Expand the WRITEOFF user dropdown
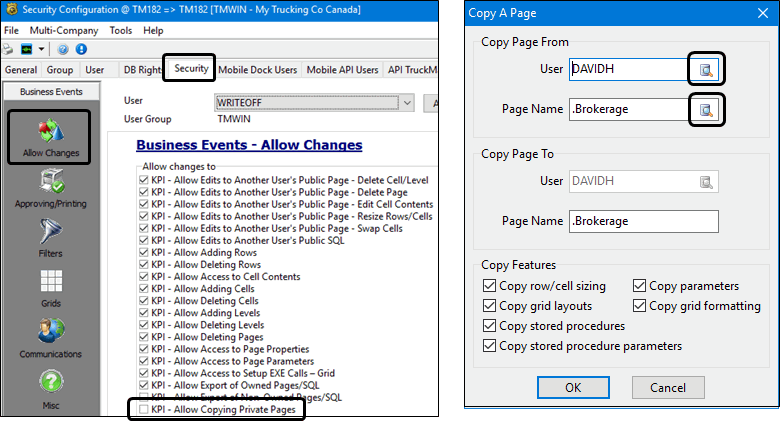This screenshot has height=421, width=780. point(407,103)
